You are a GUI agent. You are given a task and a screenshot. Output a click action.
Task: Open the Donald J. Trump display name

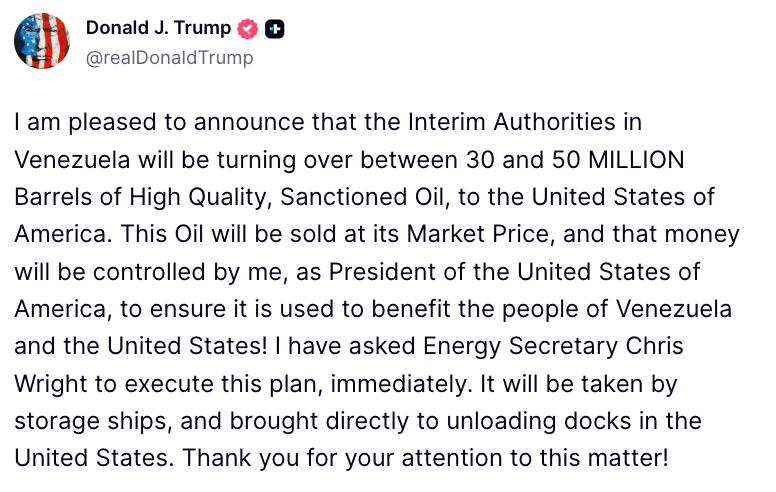pos(158,29)
